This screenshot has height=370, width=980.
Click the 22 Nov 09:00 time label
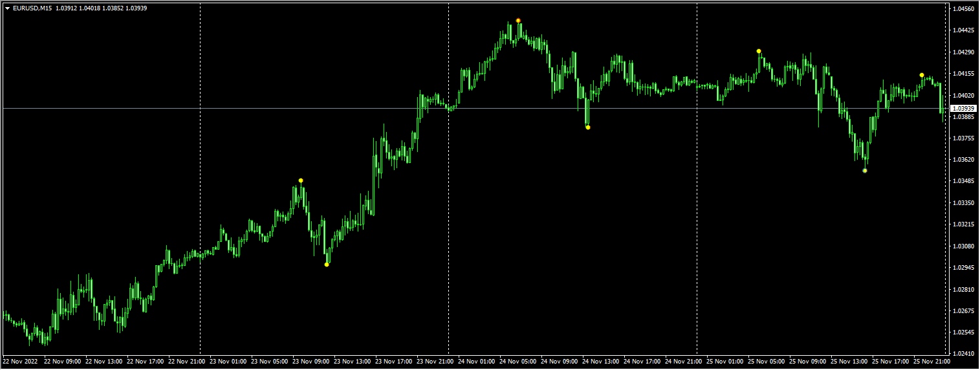(x=63, y=362)
